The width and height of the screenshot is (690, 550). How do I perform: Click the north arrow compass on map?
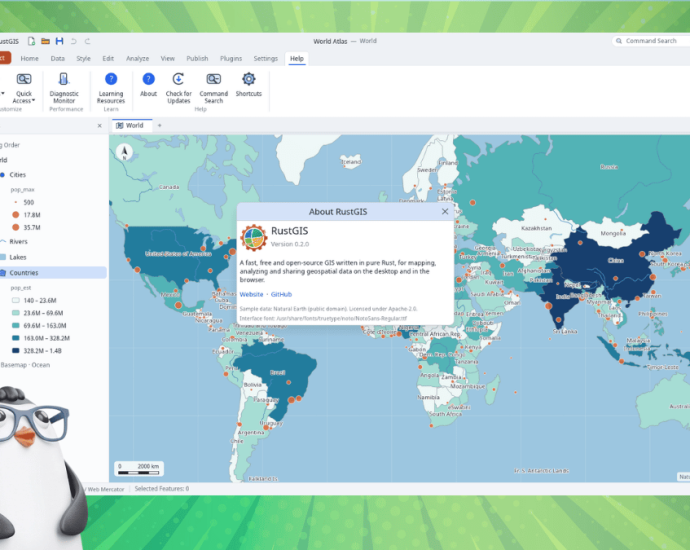125,152
